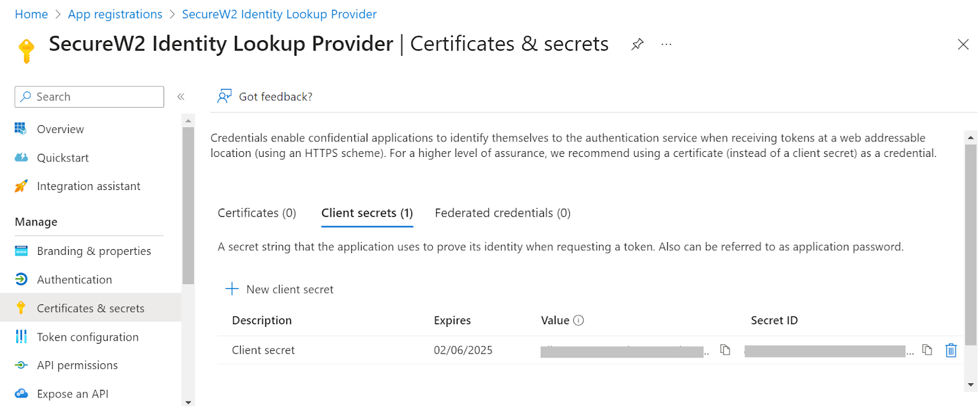980x406 pixels.
Task: Delete the Client secret entry
Action: pyautogui.click(x=951, y=350)
